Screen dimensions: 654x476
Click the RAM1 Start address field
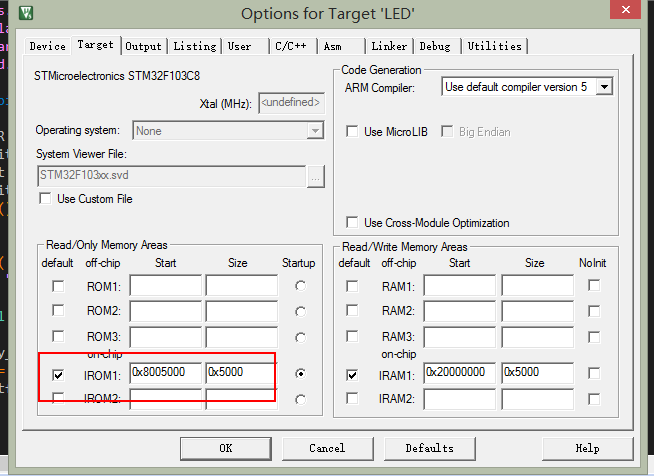pyautogui.click(x=460, y=286)
